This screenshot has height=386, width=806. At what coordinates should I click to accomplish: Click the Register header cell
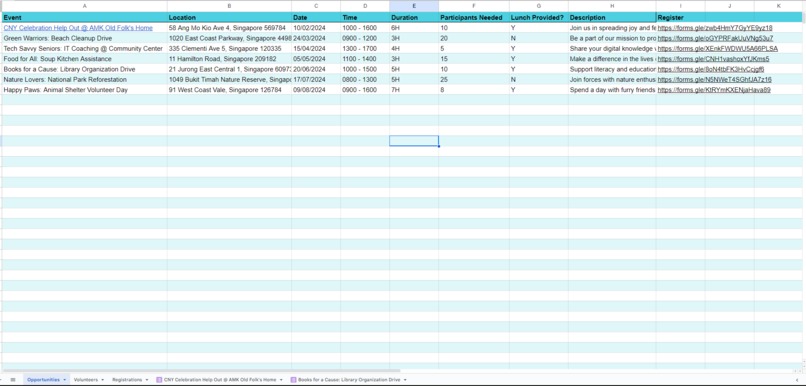click(x=681, y=17)
